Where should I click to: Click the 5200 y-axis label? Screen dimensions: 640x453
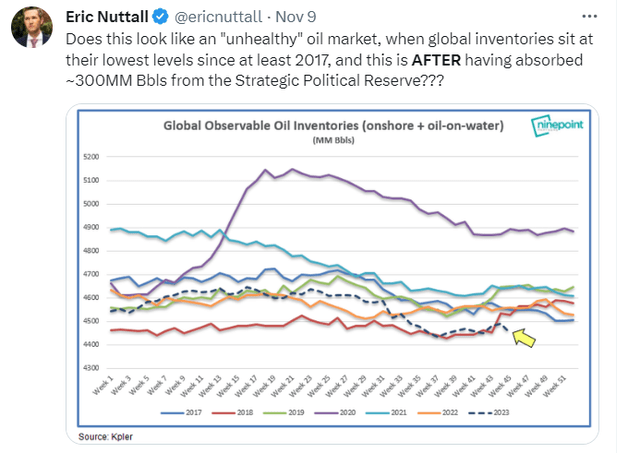click(x=91, y=157)
